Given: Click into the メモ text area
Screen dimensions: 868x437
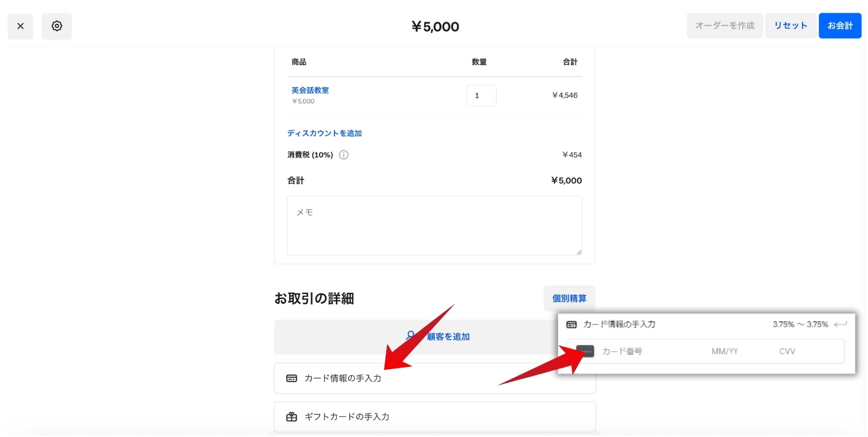Looking at the screenshot, I should coord(435,226).
